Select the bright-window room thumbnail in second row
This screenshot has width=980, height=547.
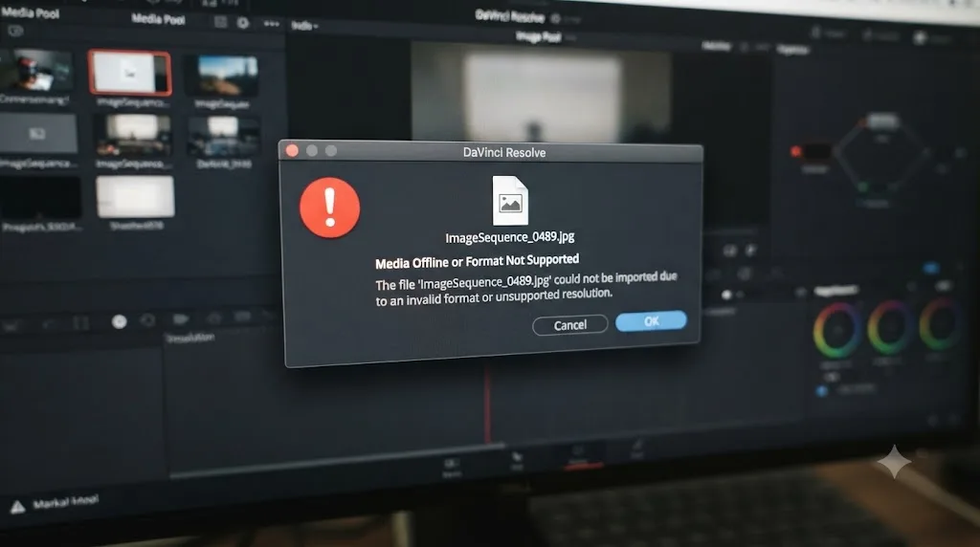click(x=134, y=136)
